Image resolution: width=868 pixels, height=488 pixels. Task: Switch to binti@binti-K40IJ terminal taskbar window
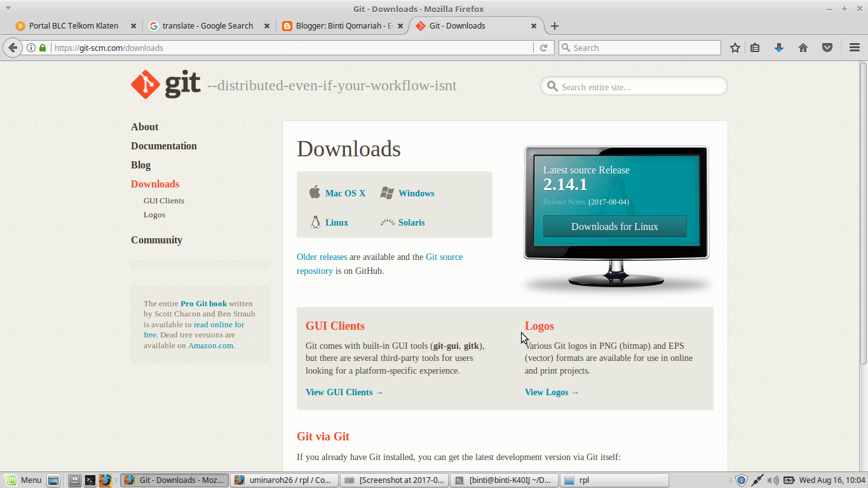[504, 480]
